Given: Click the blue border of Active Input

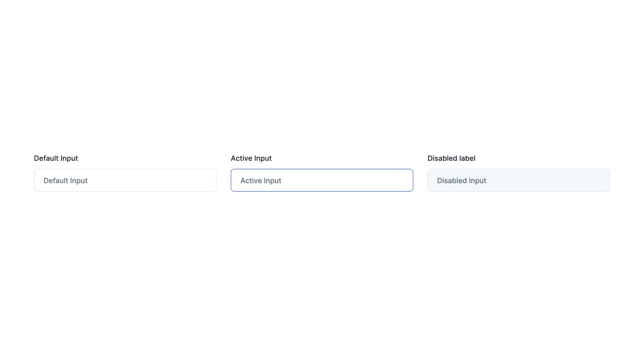Looking at the screenshot, I should (322, 169).
